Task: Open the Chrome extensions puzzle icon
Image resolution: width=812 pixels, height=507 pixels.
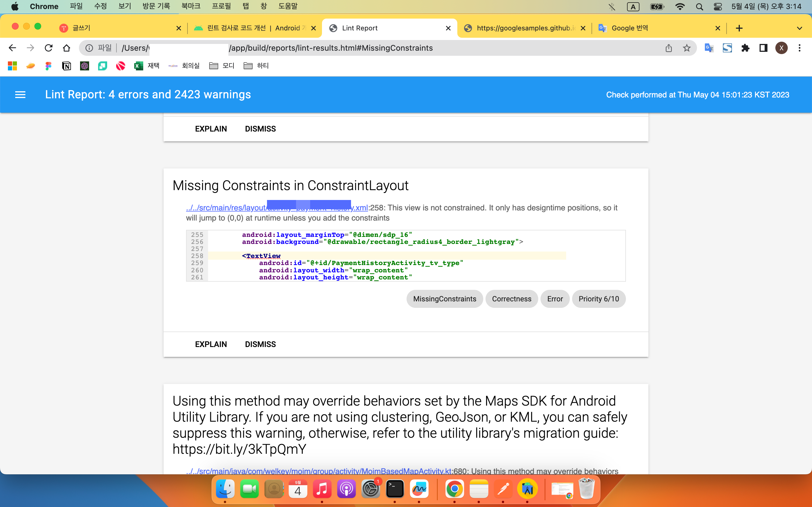Action: pyautogui.click(x=745, y=48)
